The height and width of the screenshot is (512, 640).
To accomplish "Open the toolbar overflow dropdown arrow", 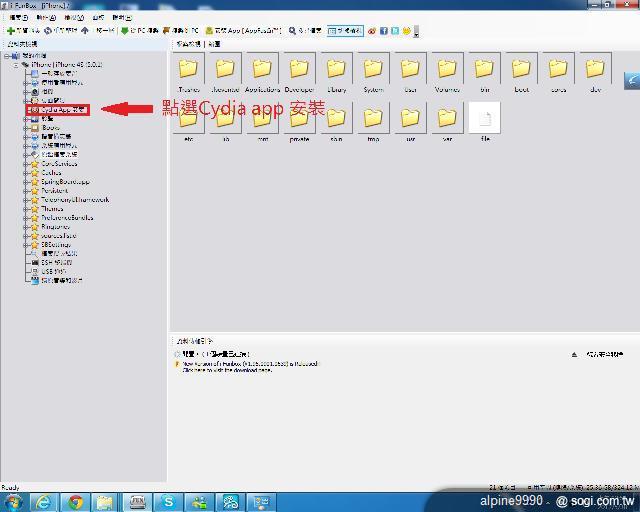I will pyautogui.click(x=416, y=32).
